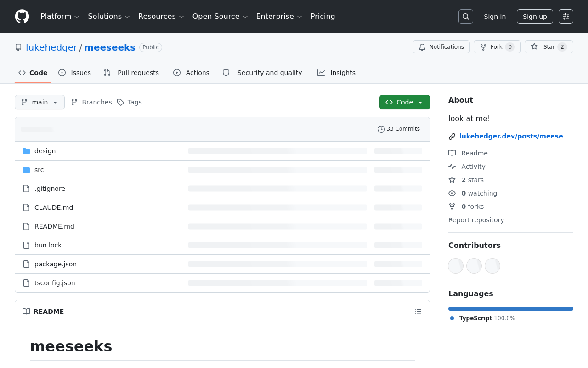Switch to the Issues tab

tap(75, 73)
